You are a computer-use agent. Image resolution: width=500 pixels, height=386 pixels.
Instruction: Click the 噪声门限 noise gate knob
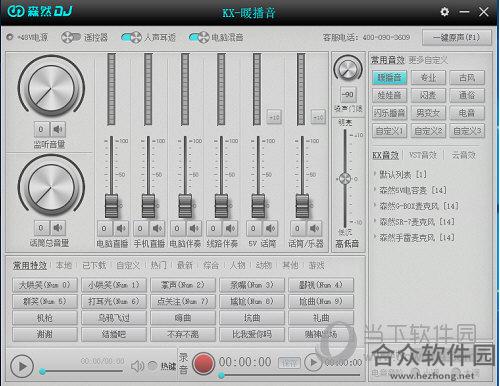click(348, 69)
